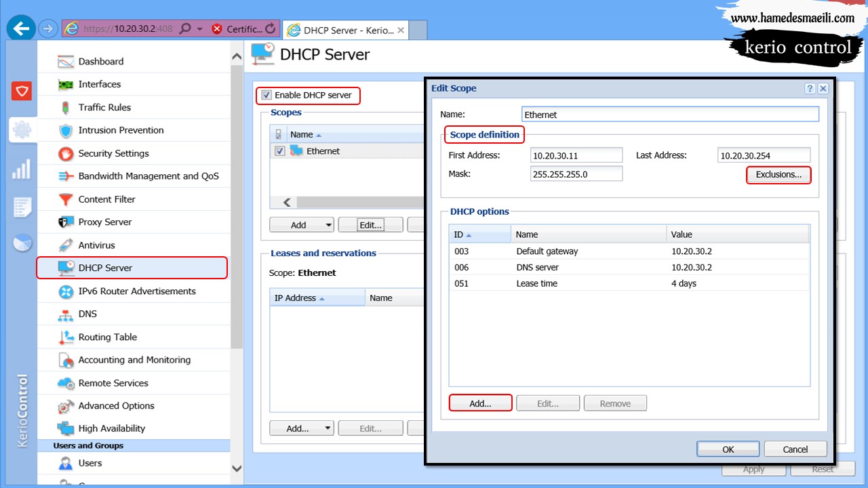Click the IPv6 Router Advertisements icon
The width and height of the screenshot is (868, 488).
click(66, 291)
